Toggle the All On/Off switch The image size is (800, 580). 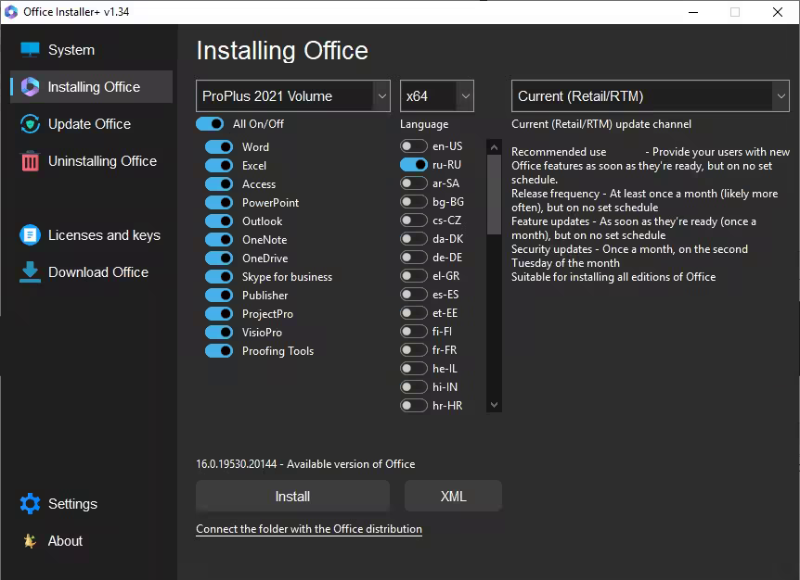coord(210,124)
